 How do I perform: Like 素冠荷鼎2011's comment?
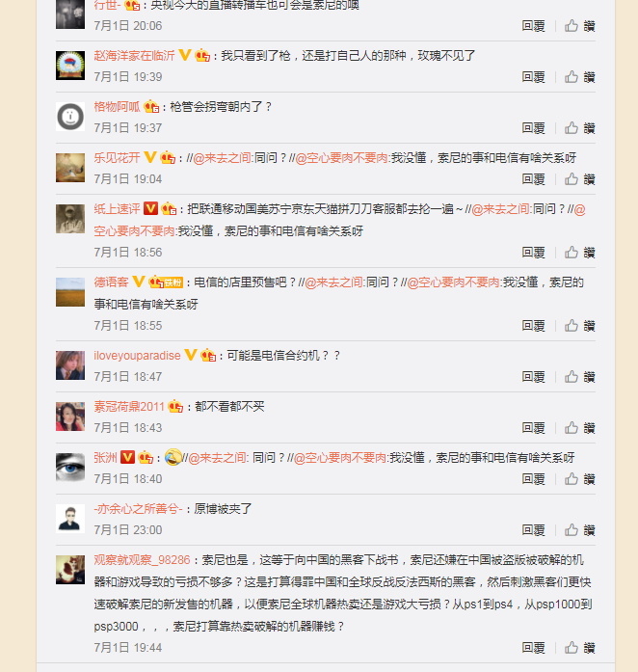click(579, 428)
